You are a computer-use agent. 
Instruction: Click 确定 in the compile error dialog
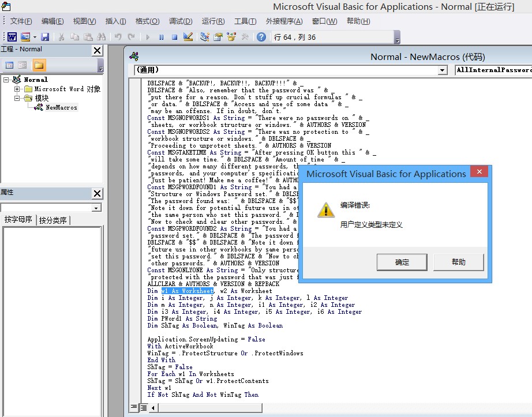point(402,262)
